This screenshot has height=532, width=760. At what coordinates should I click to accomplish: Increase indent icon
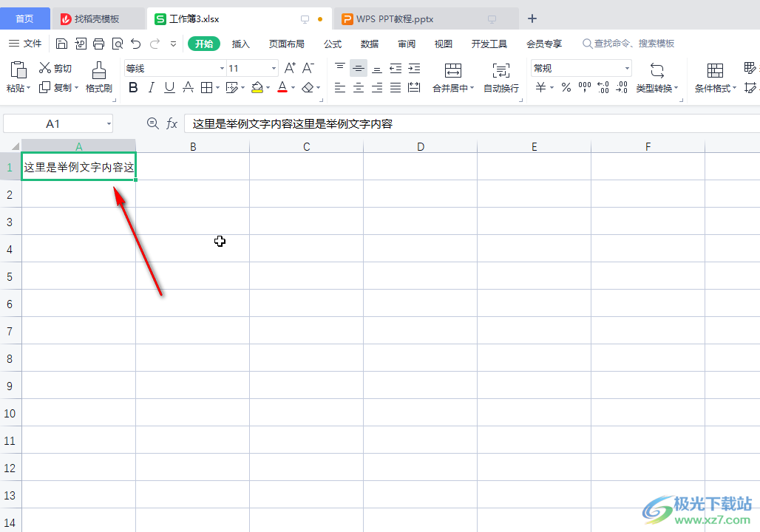[x=414, y=68]
